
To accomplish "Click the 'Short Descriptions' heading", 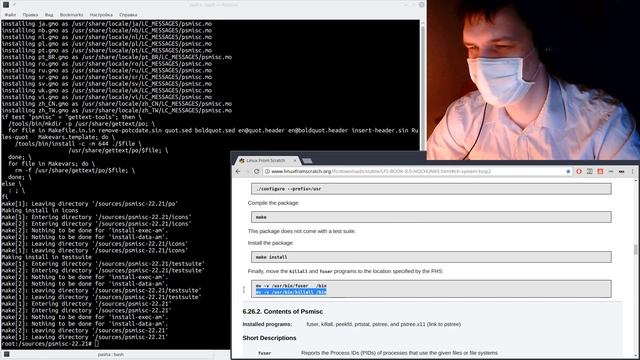I will (x=269, y=338).
